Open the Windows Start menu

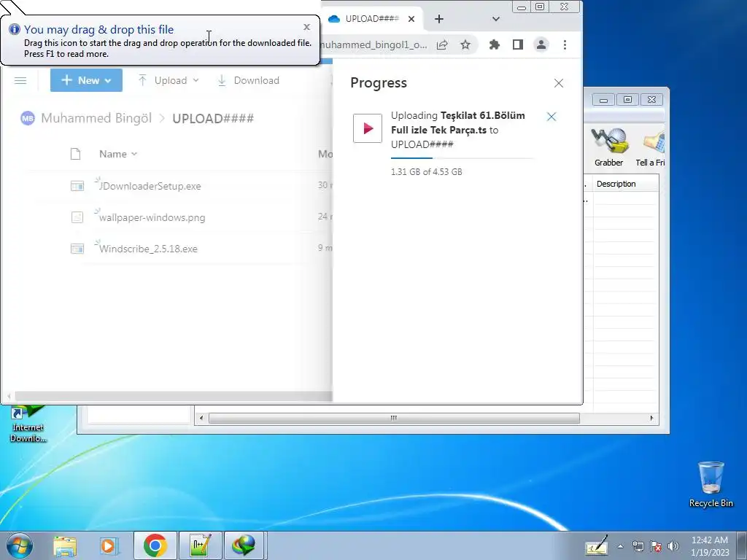point(20,545)
